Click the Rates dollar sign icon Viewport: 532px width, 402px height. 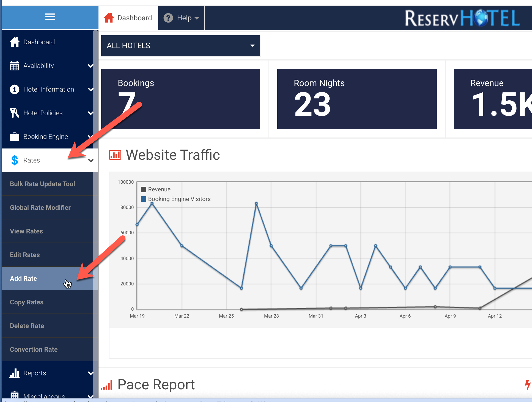(x=15, y=160)
